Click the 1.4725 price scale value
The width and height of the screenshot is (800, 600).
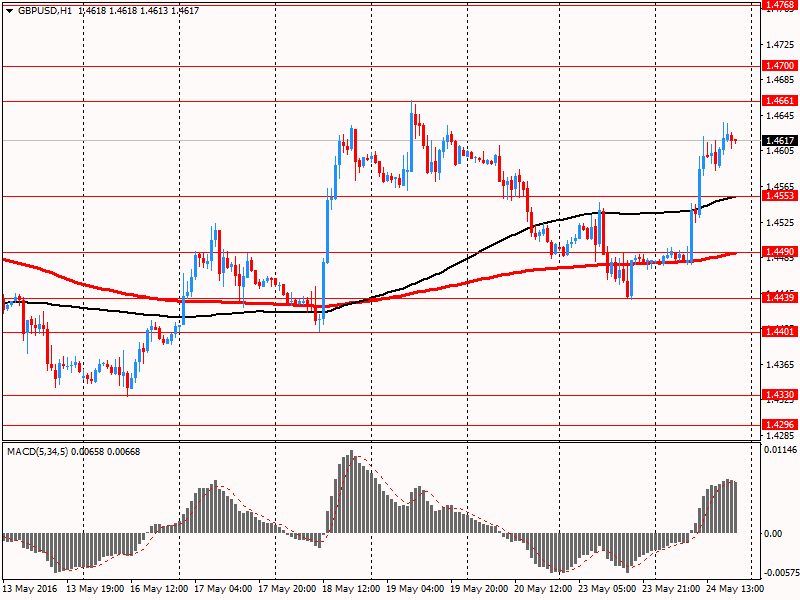(780, 45)
